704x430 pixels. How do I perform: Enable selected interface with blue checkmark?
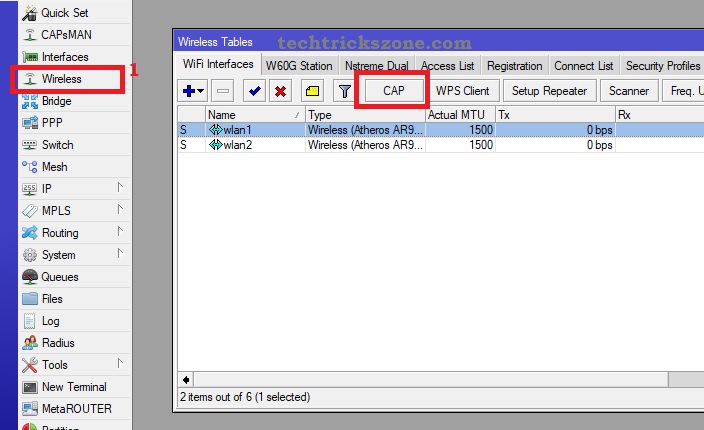click(x=255, y=91)
